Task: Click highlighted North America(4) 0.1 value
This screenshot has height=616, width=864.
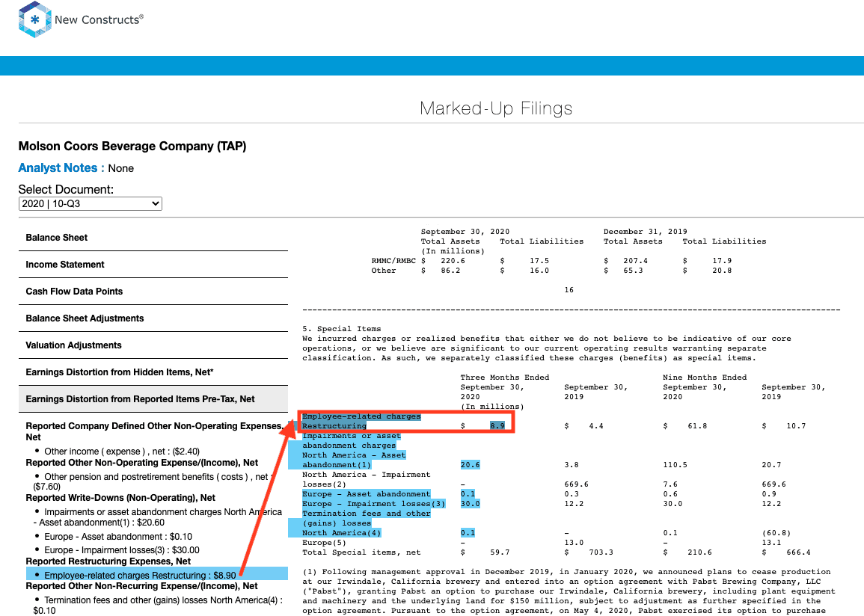Action: click(x=468, y=533)
